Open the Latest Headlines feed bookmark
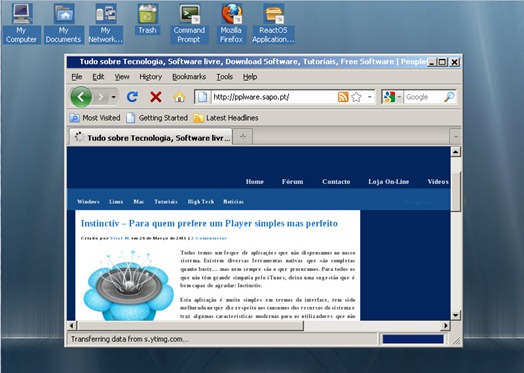This screenshot has width=524, height=373. point(226,118)
